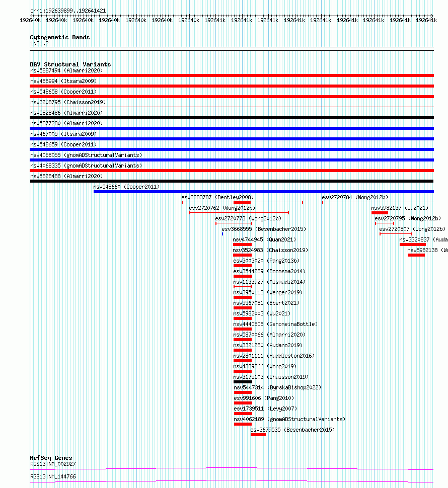Open nsv2801111 (Huddleston2016) variant
Image resolution: width=448 pixels, height=488 pixels.
[274, 356]
